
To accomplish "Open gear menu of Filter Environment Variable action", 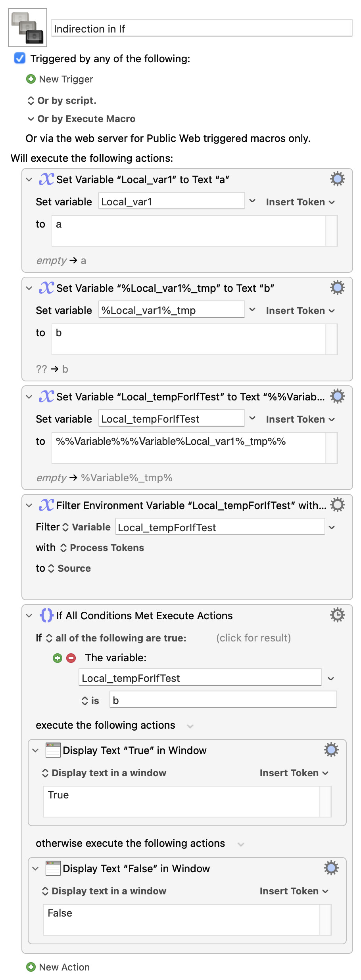I will 337,505.
